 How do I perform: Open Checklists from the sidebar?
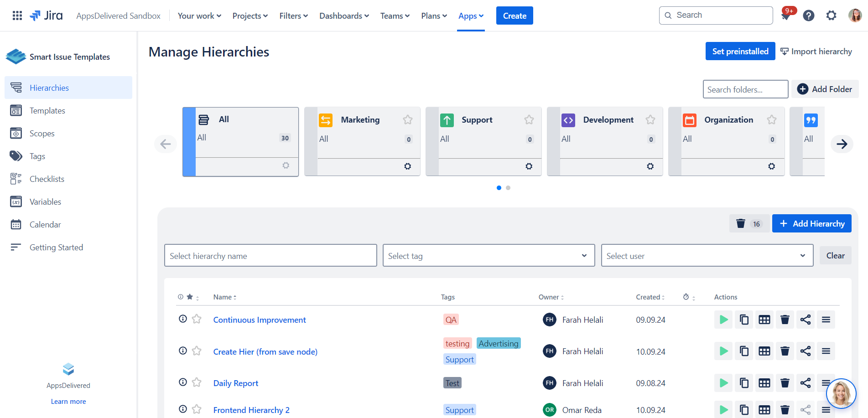click(x=47, y=179)
